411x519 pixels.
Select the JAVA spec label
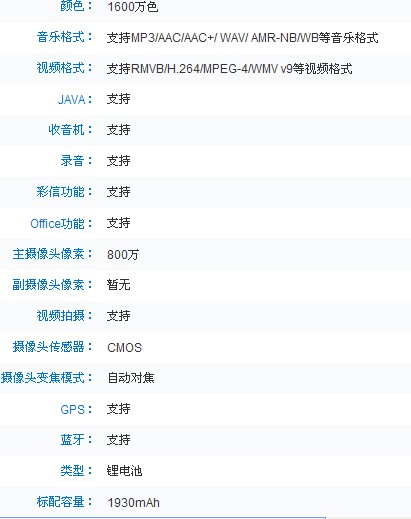[71, 99]
